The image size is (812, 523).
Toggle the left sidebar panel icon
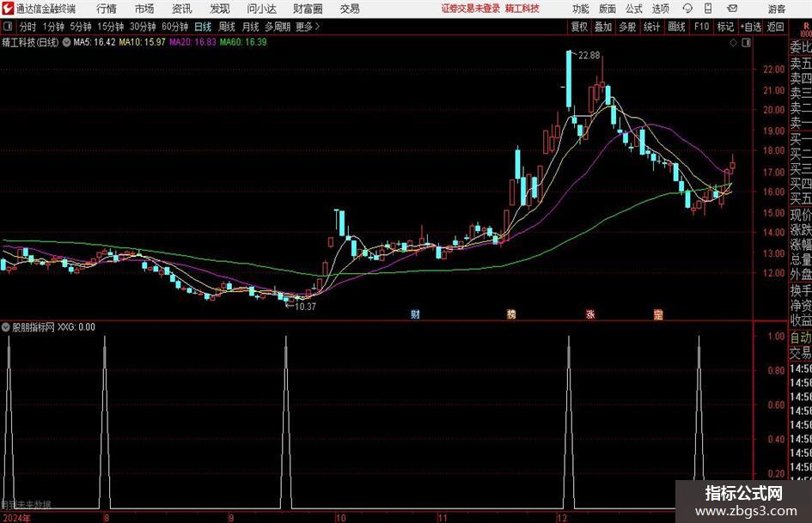pyautogui.click(x=8, y=27)
